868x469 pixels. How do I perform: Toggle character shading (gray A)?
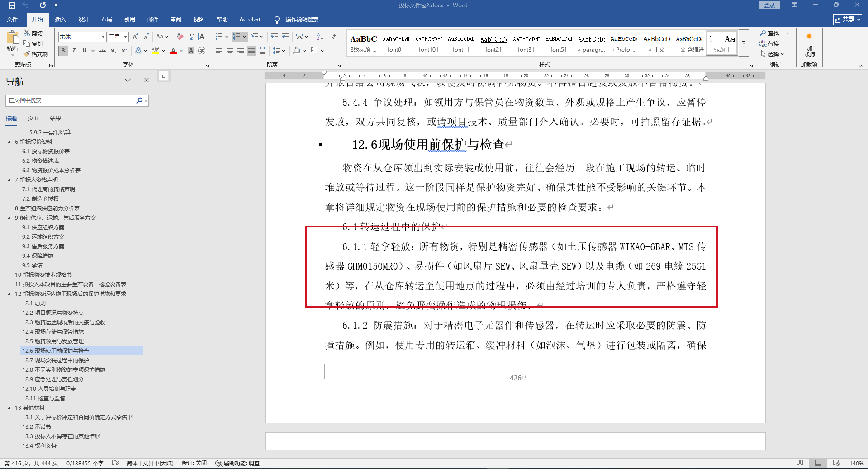191,51
